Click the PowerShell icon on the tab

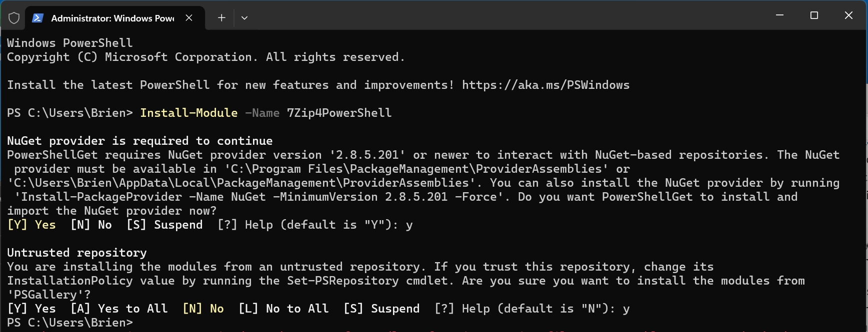[x=37, y=18]
